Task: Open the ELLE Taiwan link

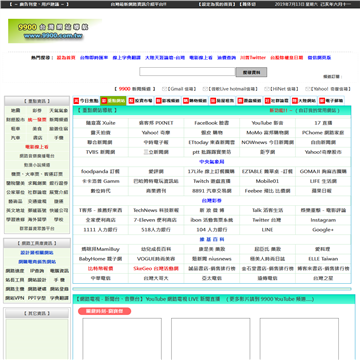Action: tap(323, 259)
